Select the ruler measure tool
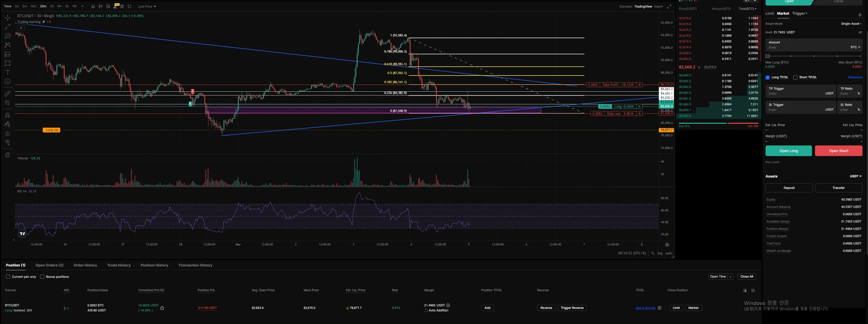Viewport: 868px width, 324px height. (8, 94)
